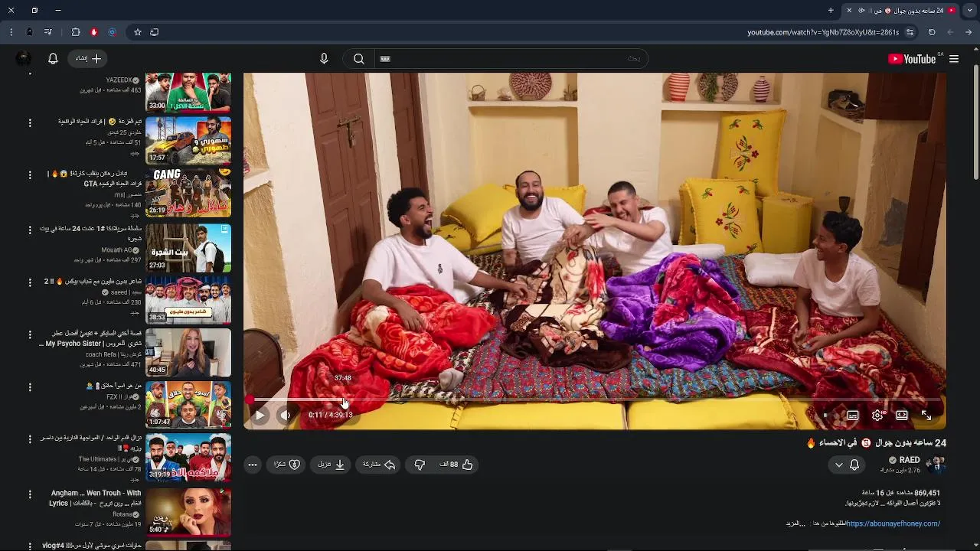Open options menu for Mouath AG video
The height and width of the screenshot is (551, 980).
30,230
